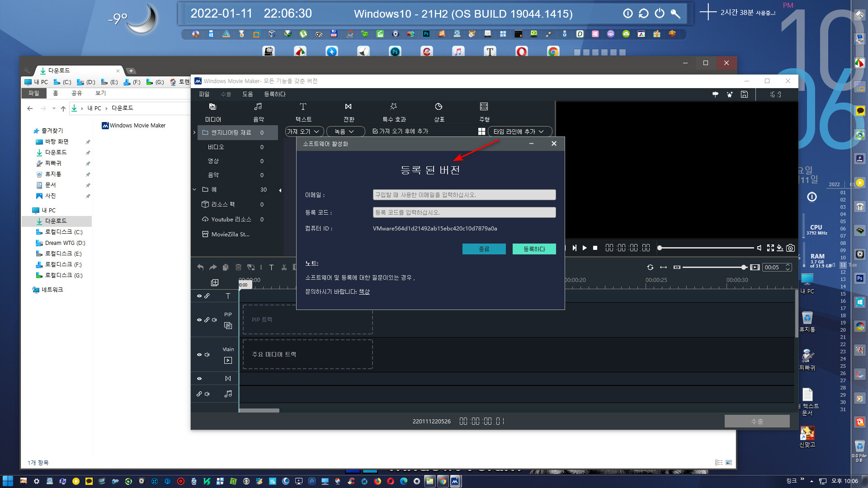
Task: Play the preview video
Action: pos(585,248)
